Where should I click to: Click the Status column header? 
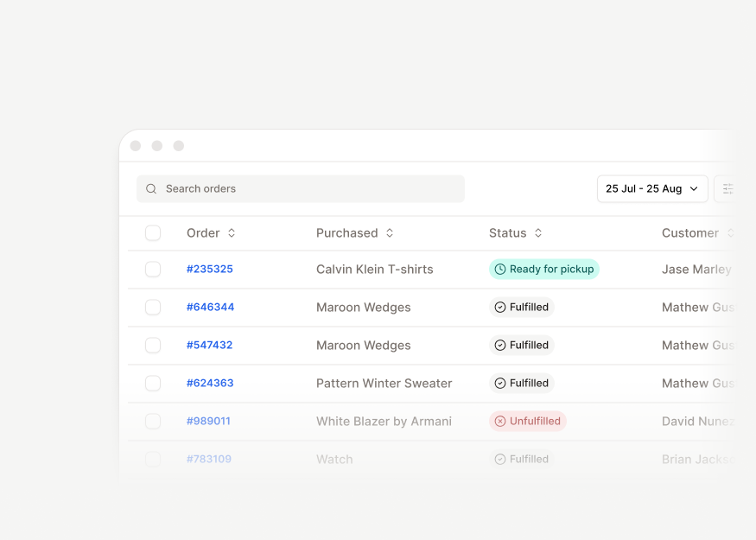coord(508,233)
